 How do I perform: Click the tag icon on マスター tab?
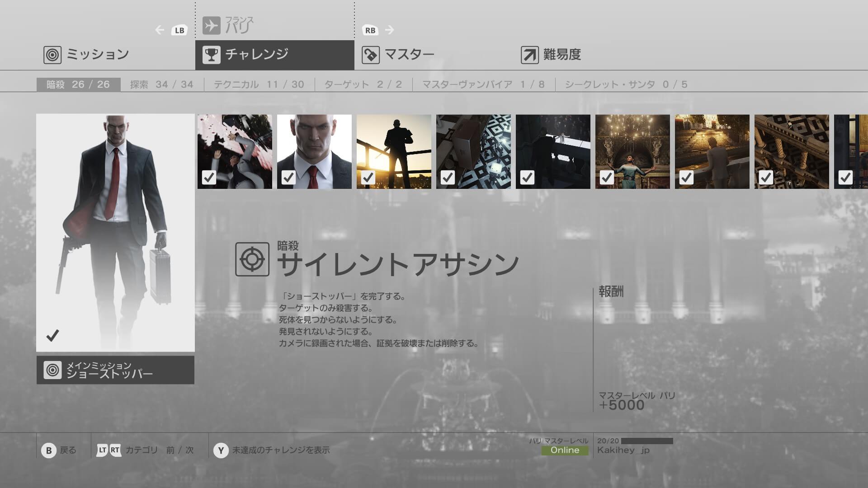pyautogui.click(x=371, y=55)
